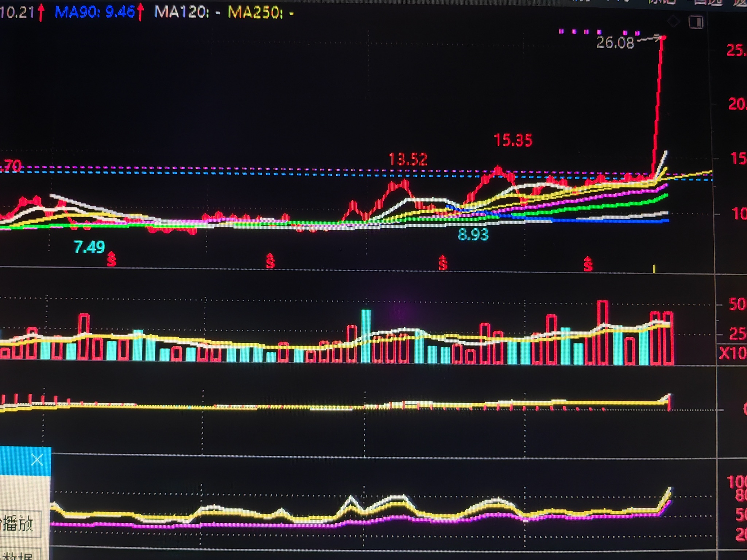Click the 7.49 low price label
The image size is (747, 560).
point(89,247)
